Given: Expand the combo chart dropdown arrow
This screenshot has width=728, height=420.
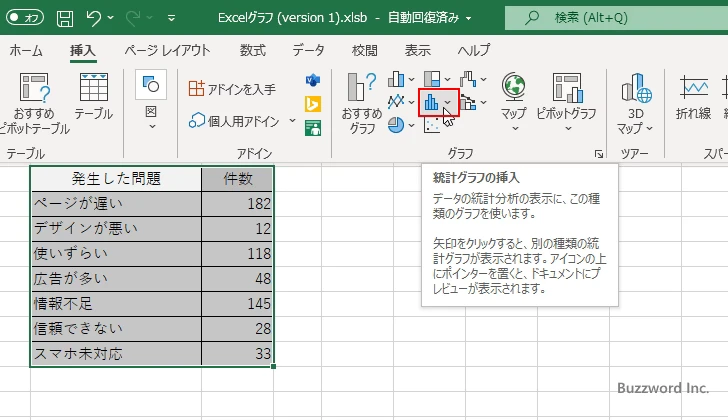Looking at the screenshot, I should click(484, 102).
